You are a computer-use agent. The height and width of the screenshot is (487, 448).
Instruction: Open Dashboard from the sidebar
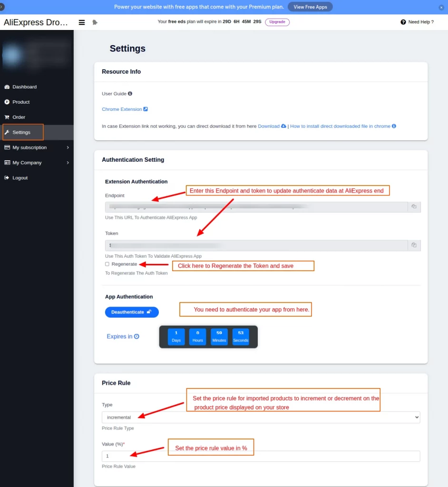(x=24, y=87)
